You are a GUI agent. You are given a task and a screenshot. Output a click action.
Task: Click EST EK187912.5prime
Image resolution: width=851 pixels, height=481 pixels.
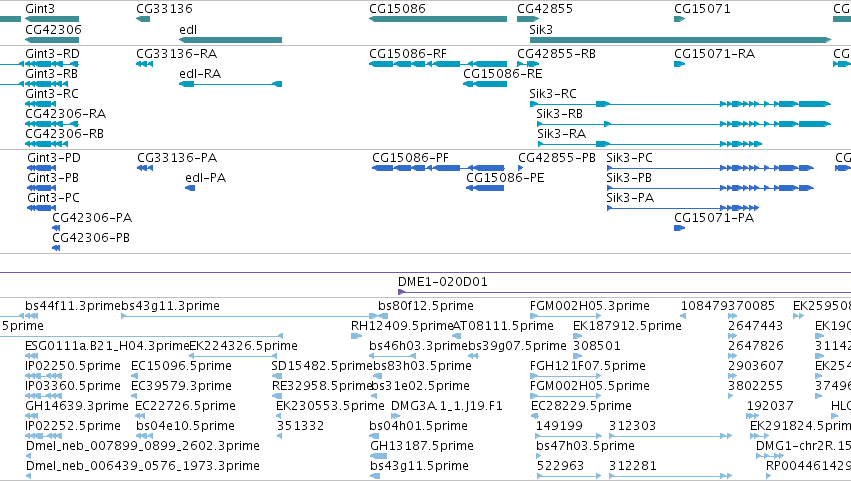[627, 326]
